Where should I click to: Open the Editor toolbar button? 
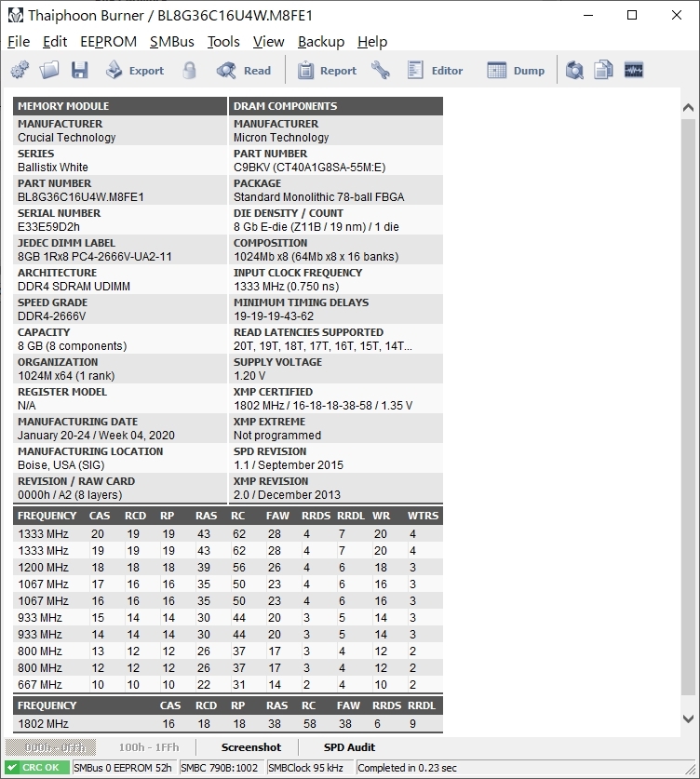[436, 70]
